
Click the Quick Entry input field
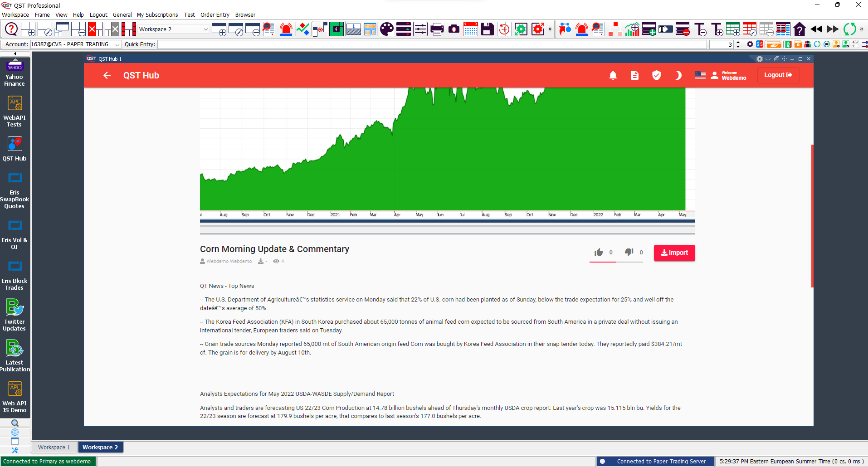(x=432, y=44)
